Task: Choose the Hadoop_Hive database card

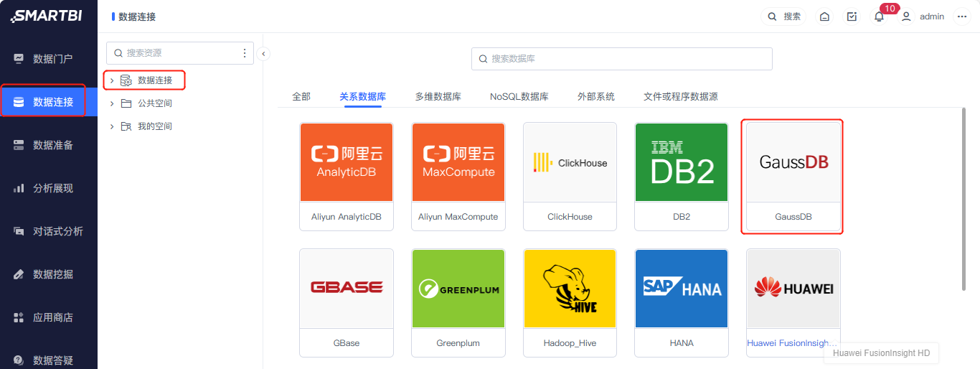Action: click(x=570, y=302)
